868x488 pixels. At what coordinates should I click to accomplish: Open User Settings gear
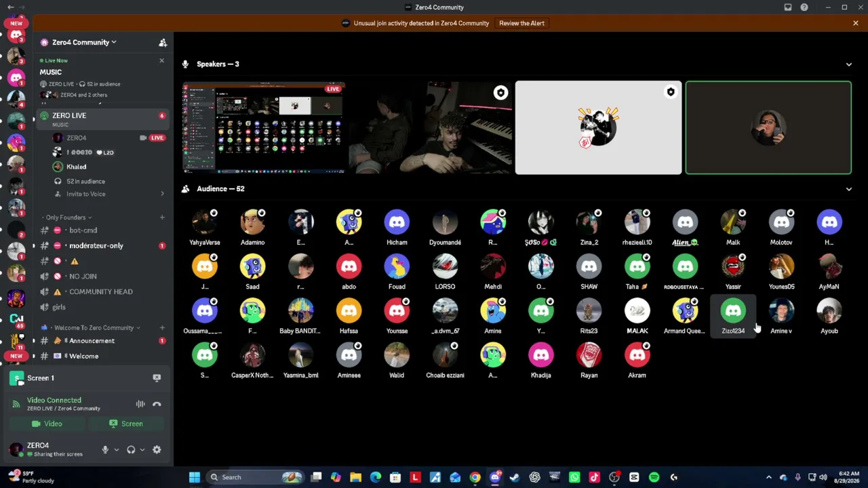(x=157, y=450)
